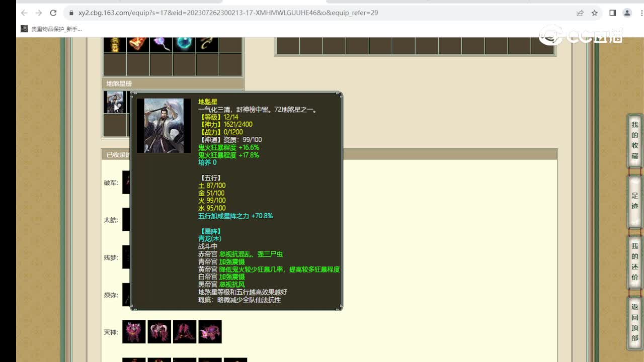This screenshot has height=362, width=644.
Task: Click the 须弥: set label
Action: (111, 295)
